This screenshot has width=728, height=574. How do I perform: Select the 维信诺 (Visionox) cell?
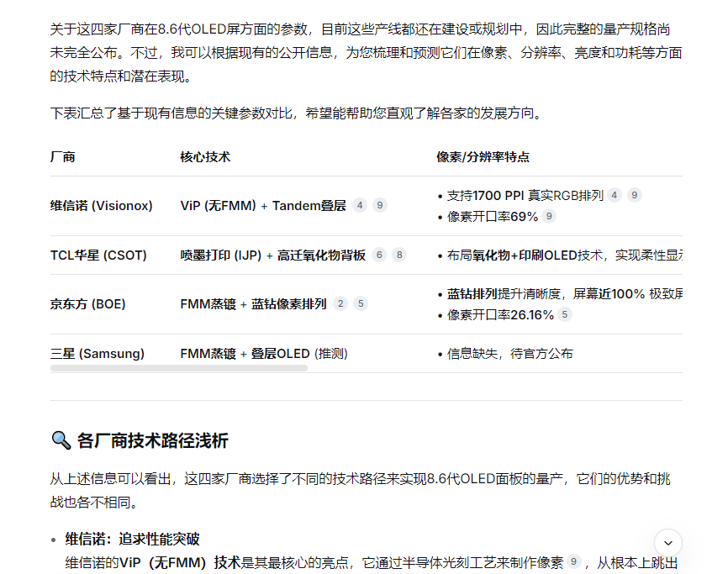point(101,206)
